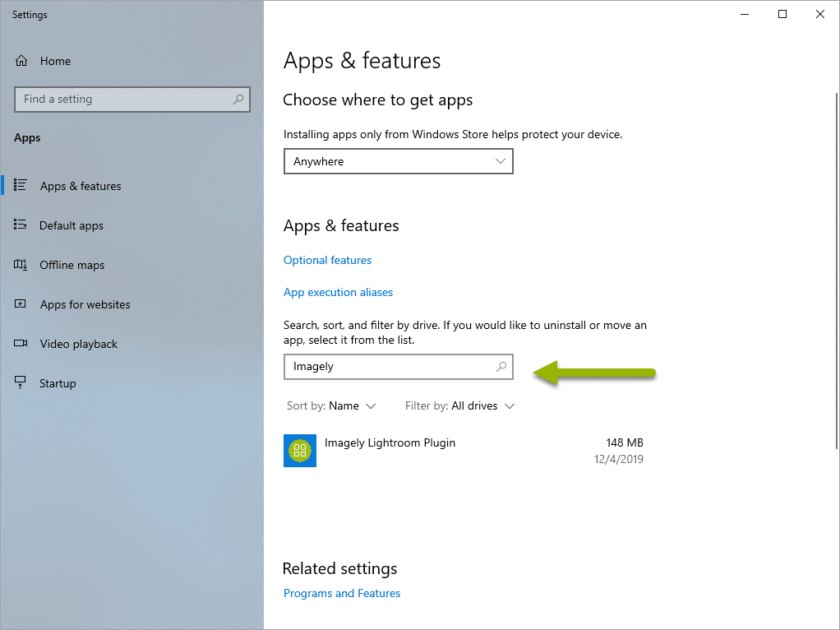840x630 pixels.
Task: Focus the Find a setting search field
Action: click(x=132, y=100)
